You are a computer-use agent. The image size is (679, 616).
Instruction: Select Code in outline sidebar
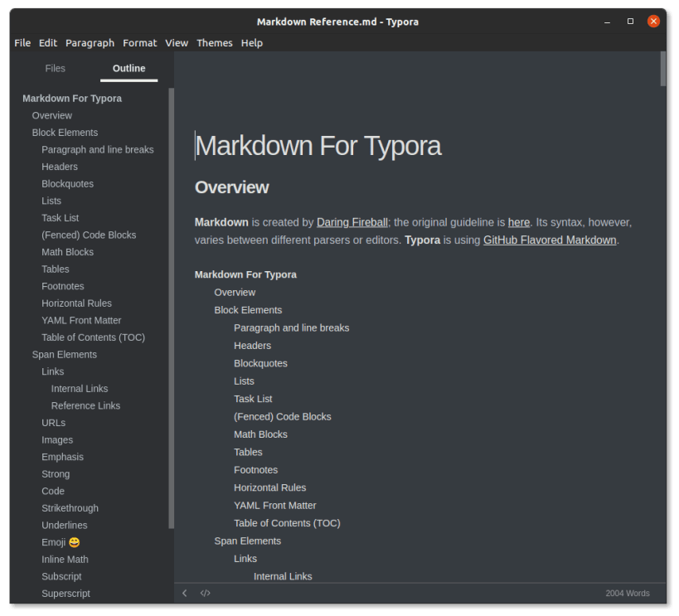[x=53, y=492]
